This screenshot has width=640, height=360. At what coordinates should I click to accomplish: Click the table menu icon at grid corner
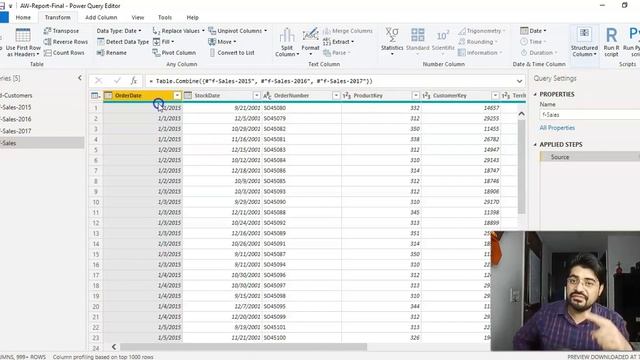[x=96, y=96]
